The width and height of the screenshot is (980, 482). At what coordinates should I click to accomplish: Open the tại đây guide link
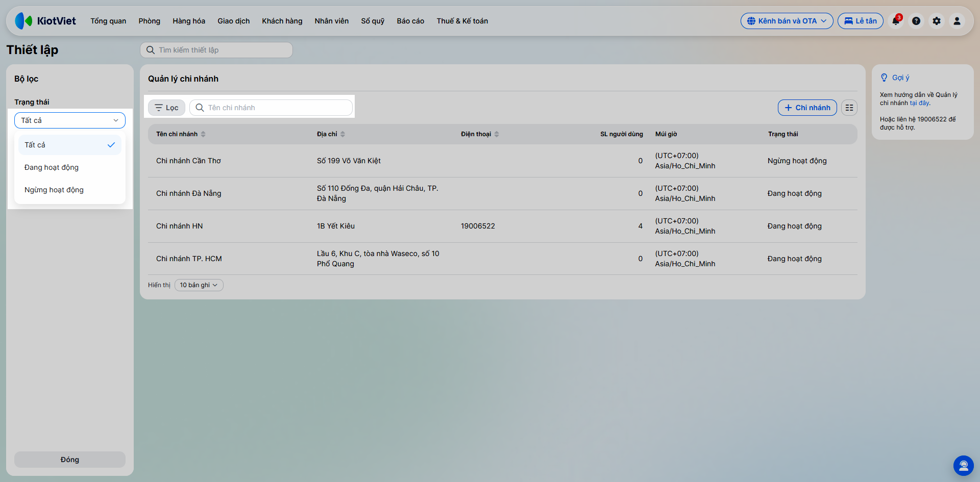tap(919, 103)
